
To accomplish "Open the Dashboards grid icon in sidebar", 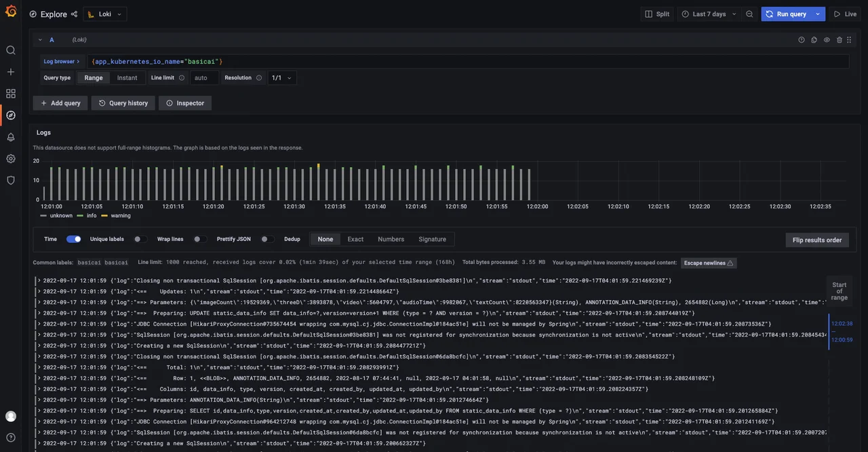I will [11, 94].
